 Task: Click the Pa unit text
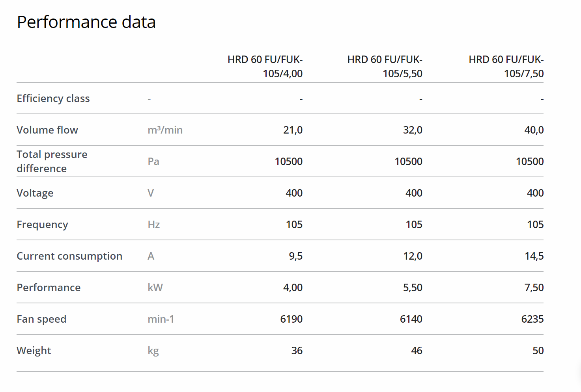tap(153, 162)
